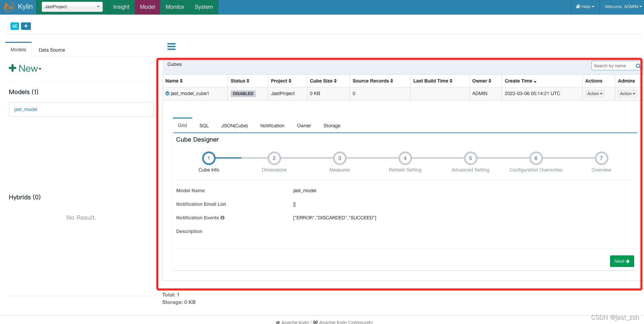
Task: Select the JSON(Cube) tab
Action: pos(235,126)
